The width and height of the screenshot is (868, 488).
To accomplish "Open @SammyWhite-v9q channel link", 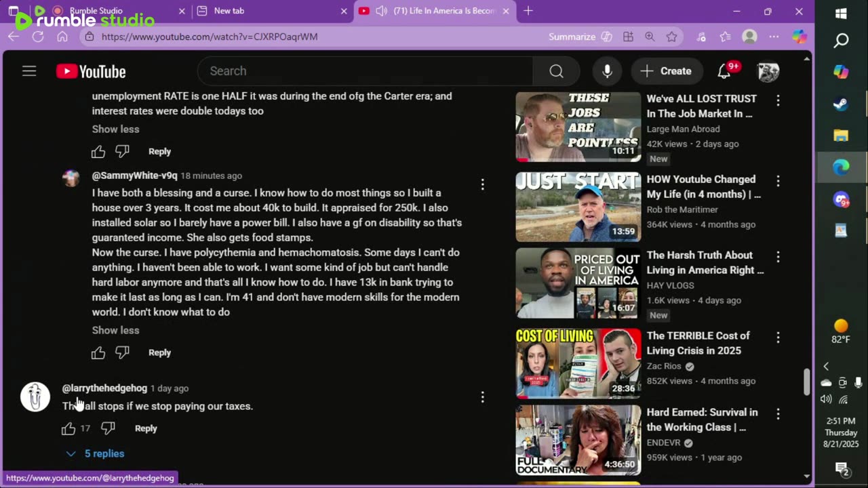I will click(135, 176).
